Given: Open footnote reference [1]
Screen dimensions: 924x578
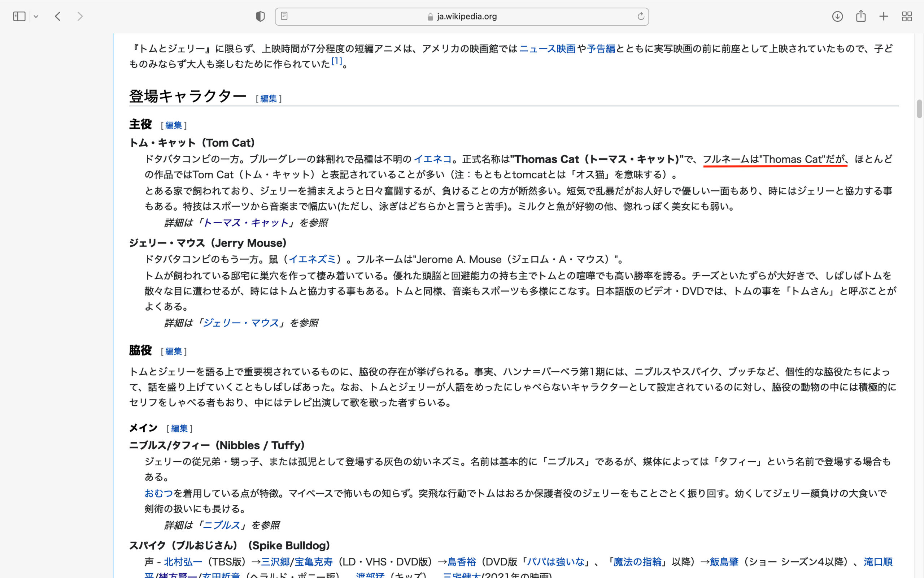Looking at the screenshot, I should (x=336, y=61).
